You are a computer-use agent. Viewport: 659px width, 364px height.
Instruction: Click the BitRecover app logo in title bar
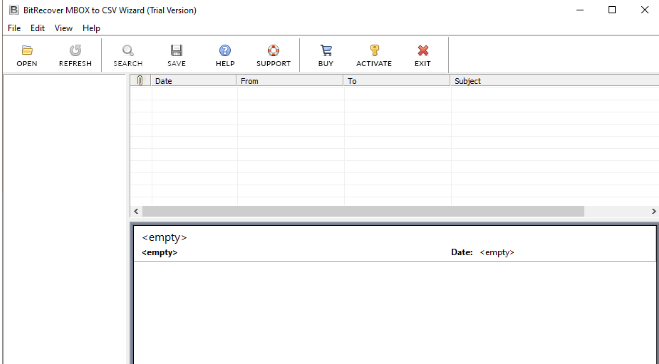[x=14, y=10]
